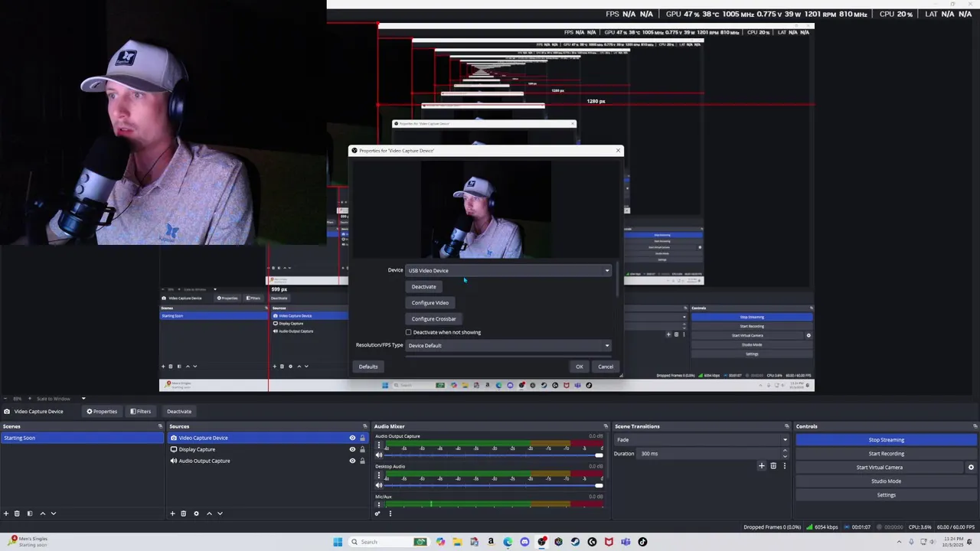Viewport: 980px width, 551px height.
Task: Remove scene transition with trash icon
Action: coord(773,465)
